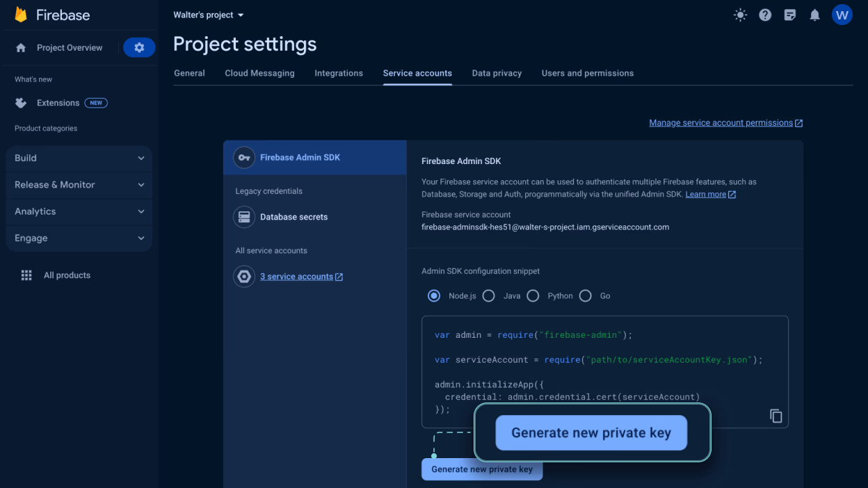Open the help question mark icon

(765, 15)
